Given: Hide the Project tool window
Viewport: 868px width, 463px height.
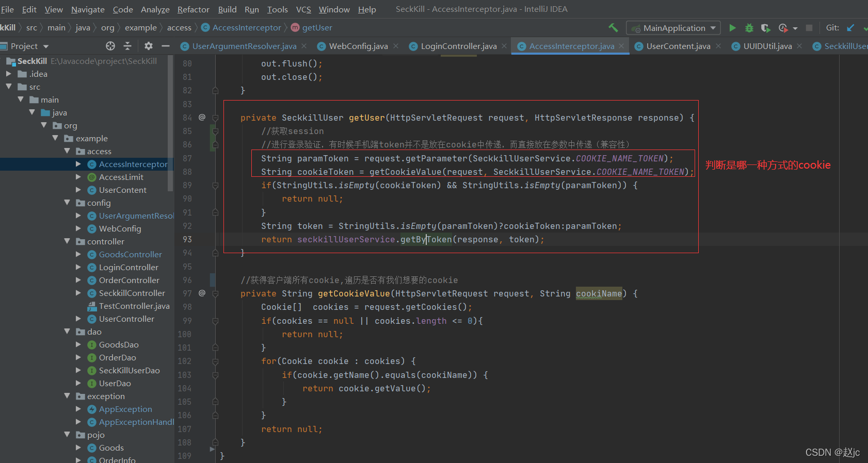Looking at the screenshot, I should tap(166, 46).
